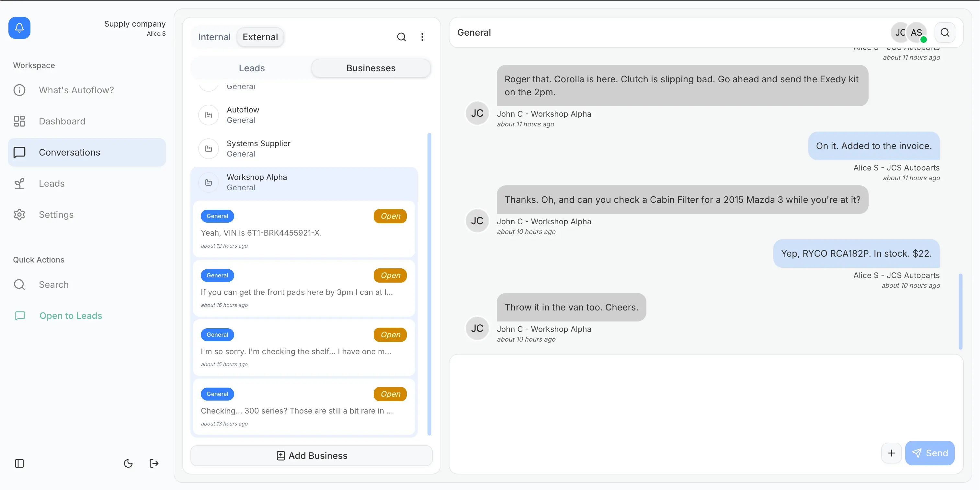Click the Add Business button
Viewport: 980px width, 490px height.
click(311, 456)
